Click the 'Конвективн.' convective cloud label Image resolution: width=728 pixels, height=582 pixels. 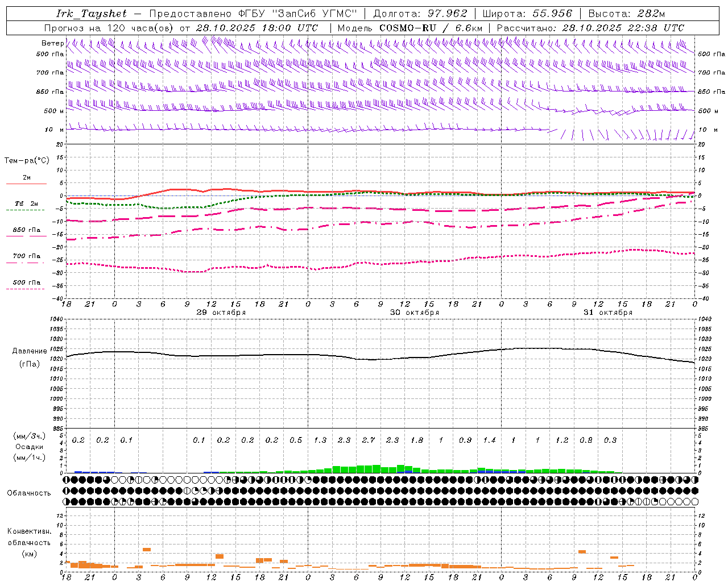point(30,531)
